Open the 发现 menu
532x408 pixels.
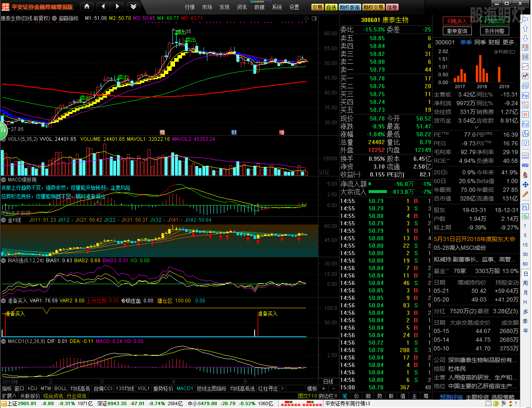[x=225, y=7]
